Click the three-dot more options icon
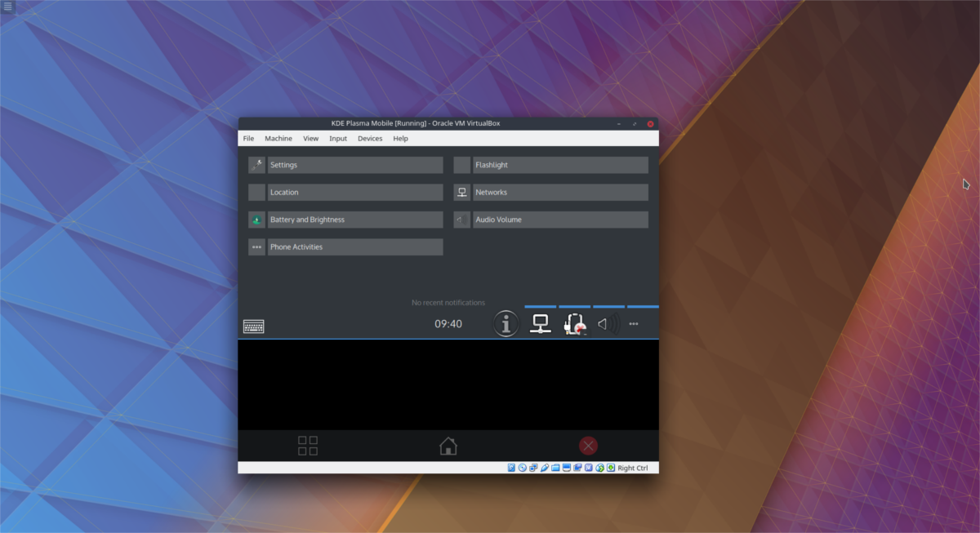Viewport: 980px width, 533px height. coord(634,324)
